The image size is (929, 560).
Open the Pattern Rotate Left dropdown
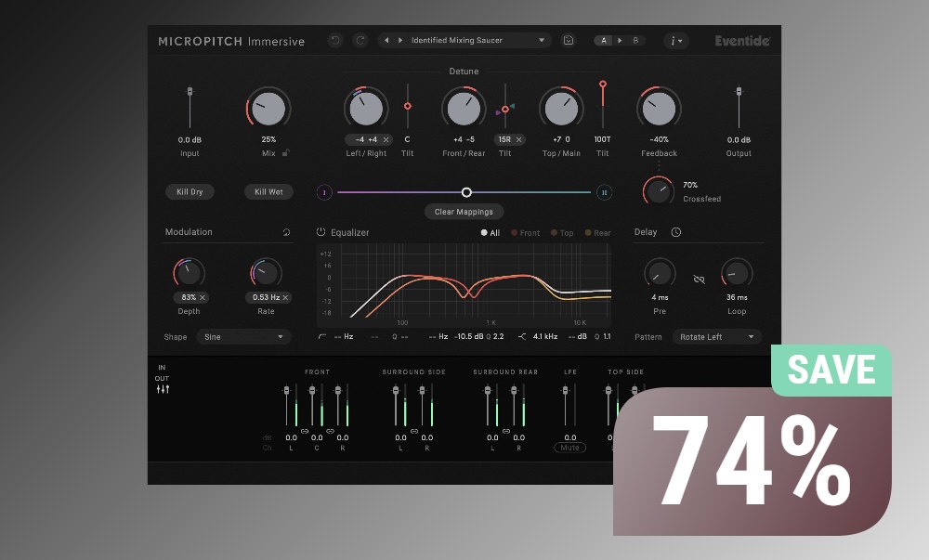click(x=716, y=337)
